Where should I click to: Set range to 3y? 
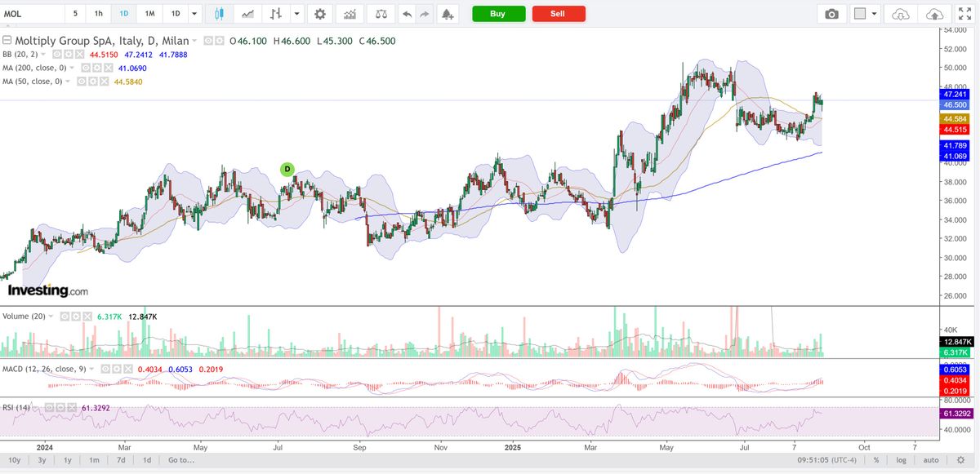pyautogui.click(x=42, y=460)
